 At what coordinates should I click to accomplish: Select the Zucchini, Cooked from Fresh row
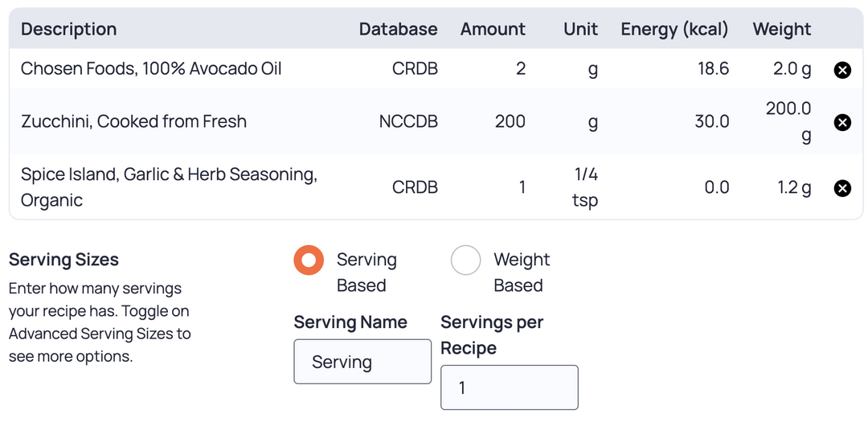point(436,121)
